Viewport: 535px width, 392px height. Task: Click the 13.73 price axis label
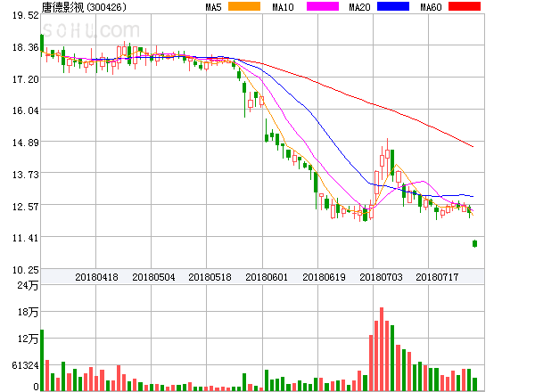(26, 175)
